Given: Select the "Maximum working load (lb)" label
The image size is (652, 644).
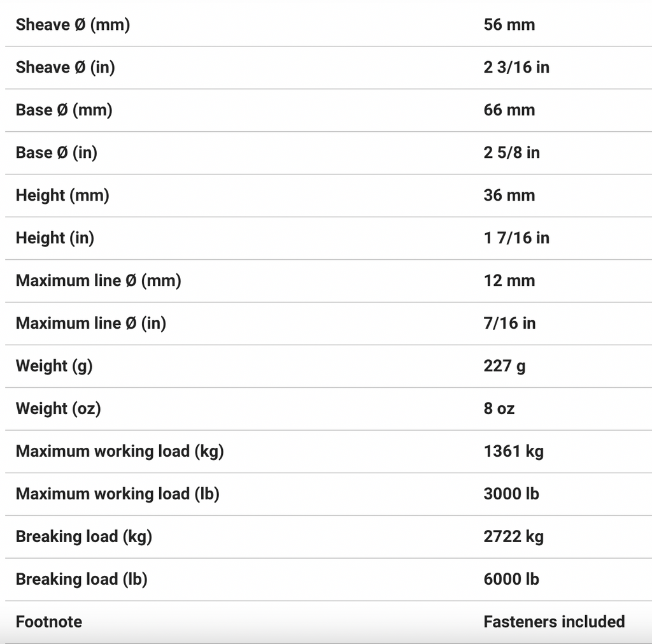Looking at the screenshot, I should [x=117, y=494].
